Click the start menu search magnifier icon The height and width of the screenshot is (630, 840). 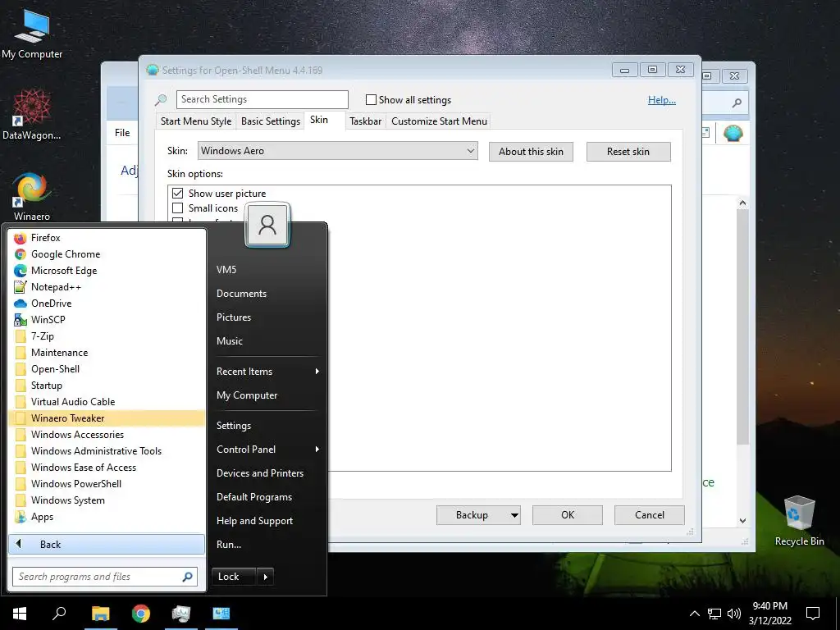point(188,577)
